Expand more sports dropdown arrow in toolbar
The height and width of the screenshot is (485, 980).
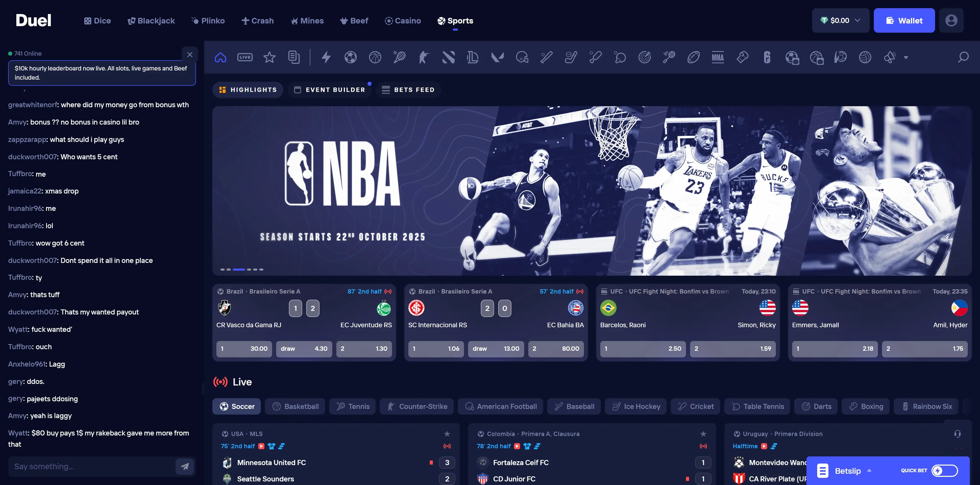(x=906, y=58)
